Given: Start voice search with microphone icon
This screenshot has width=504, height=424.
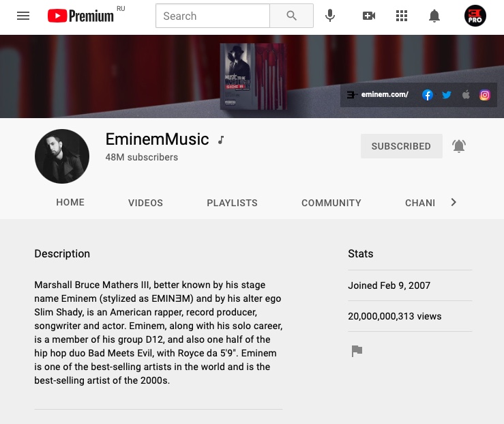Looking at the screenshot, I should [x=330, y=16].
